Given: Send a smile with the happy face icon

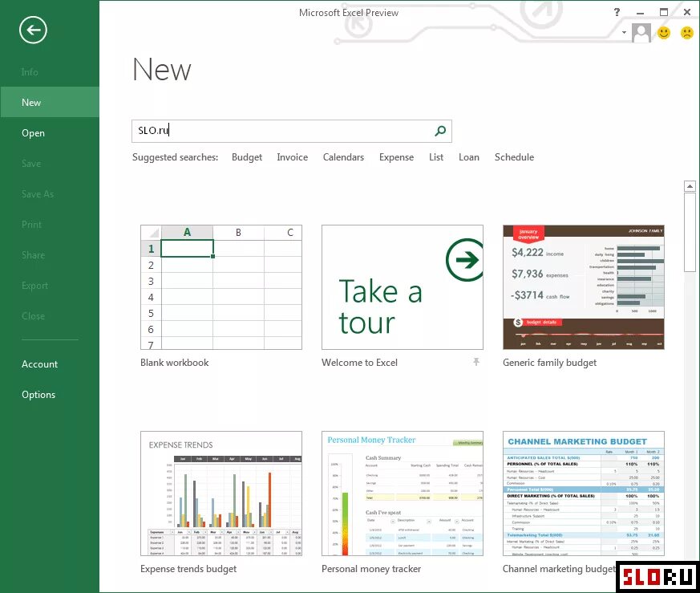Looking at the screenshot, I should tap(664, 33).
